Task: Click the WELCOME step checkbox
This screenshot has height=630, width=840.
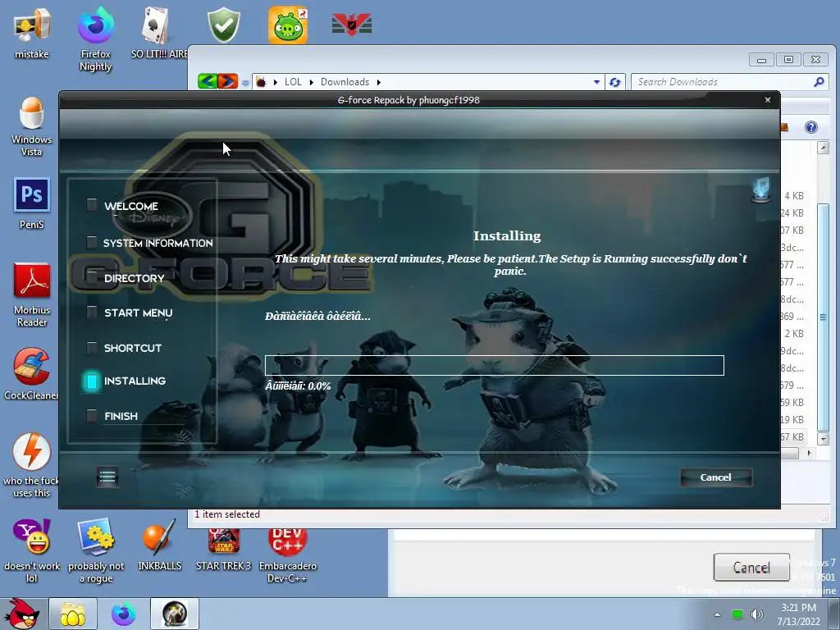Action: 92,204
